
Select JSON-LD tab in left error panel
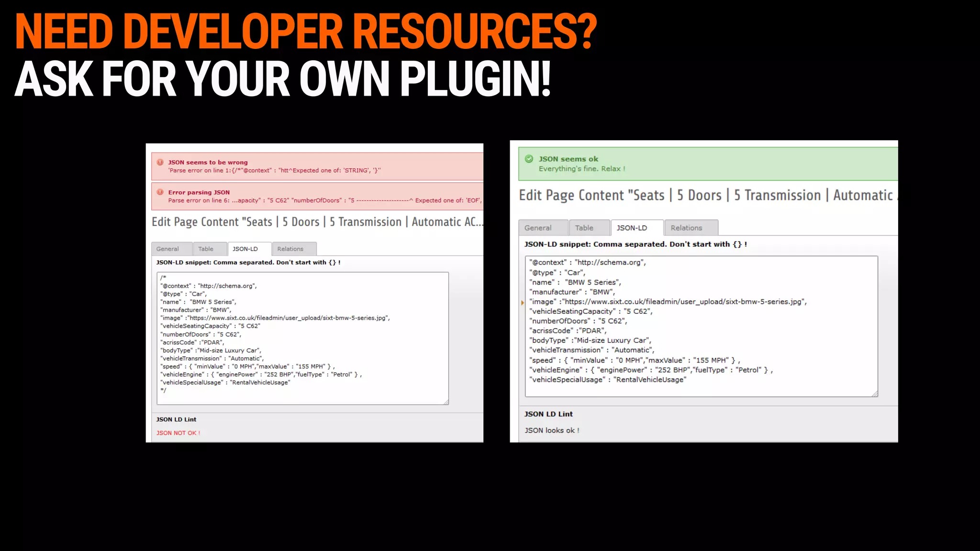click(x=249, y=249)
